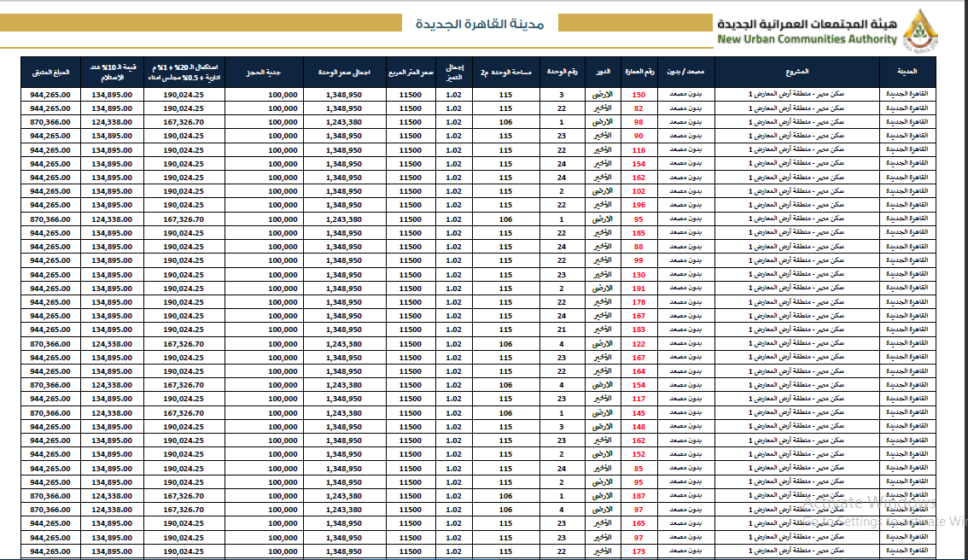Click remaining amount 870,366.00 in building 145 row
This screenshot has height=560, width=968.
(x=50, y=413)
